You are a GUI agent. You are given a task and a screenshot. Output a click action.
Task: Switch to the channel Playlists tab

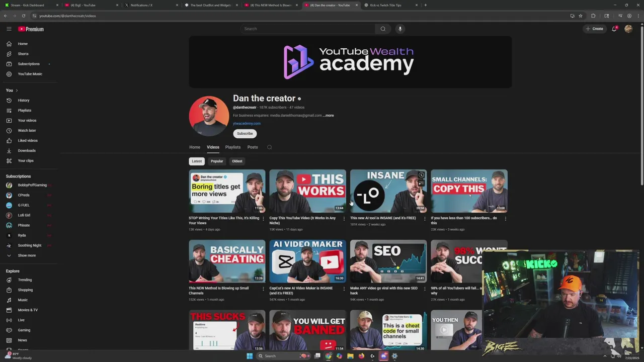pos(233,147)
